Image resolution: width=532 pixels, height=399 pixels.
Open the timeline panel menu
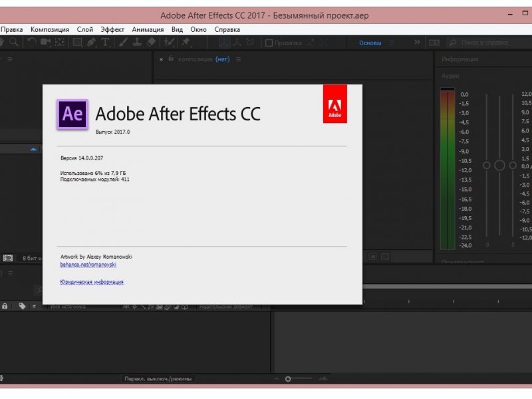coord(11,273)
